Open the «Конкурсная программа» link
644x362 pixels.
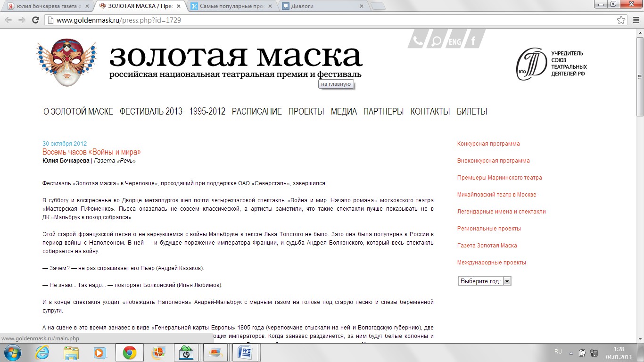(x=488, y=144)
